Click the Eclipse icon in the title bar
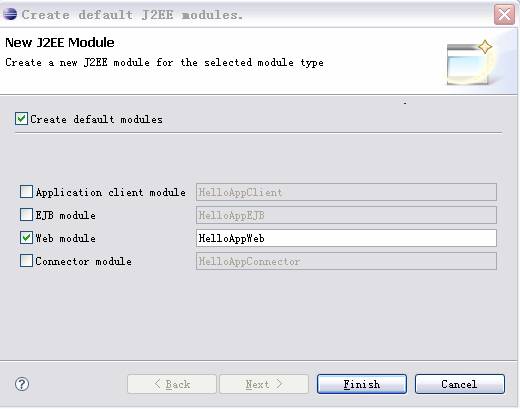Viewport: 520px width, 409px height. (x=10, y=14)
